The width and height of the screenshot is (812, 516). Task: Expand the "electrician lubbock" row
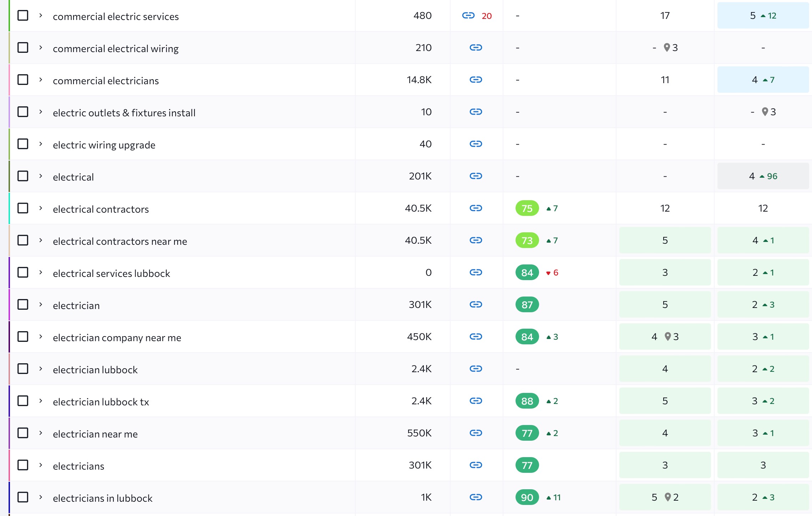pyautogui.click(x=40, y=369)
